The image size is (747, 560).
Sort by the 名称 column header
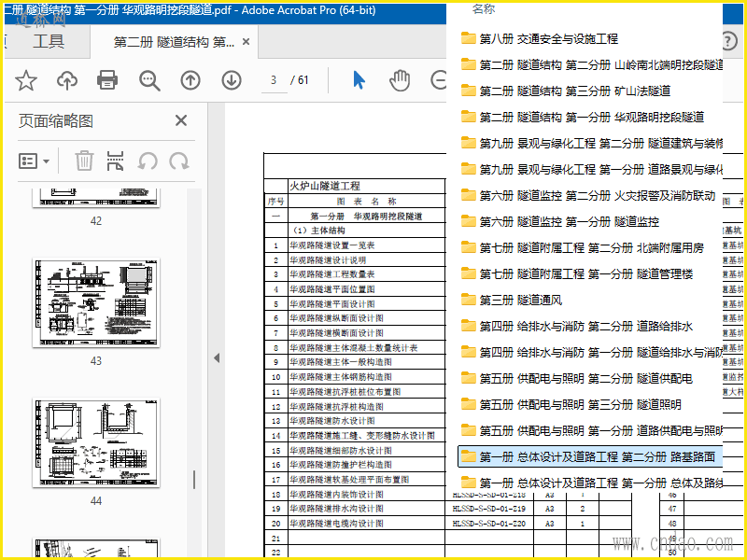click(x=484, y=9)
